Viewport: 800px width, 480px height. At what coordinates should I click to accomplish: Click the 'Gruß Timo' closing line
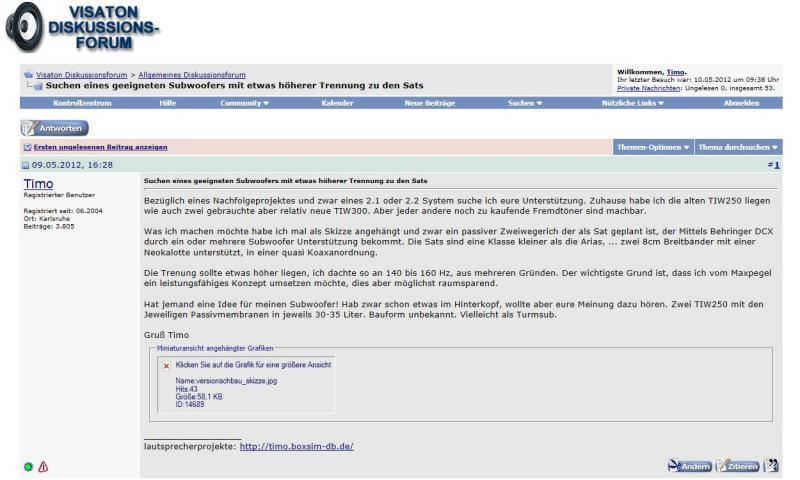click(x=166, y=335)
